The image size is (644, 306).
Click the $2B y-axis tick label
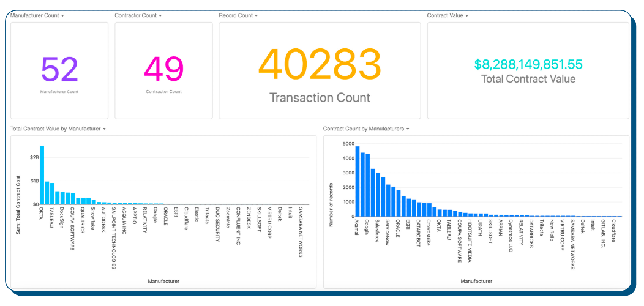click(x=34, y=158)
